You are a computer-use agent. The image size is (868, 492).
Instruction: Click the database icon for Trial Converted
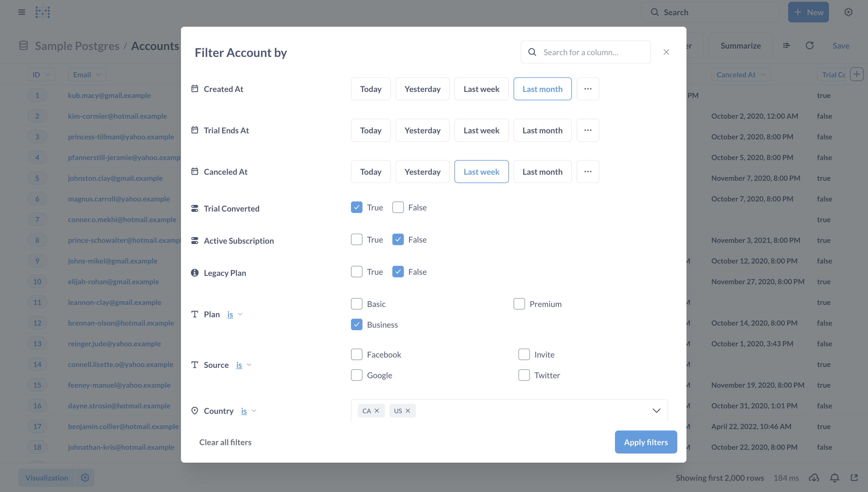click(x=194, y=208)
